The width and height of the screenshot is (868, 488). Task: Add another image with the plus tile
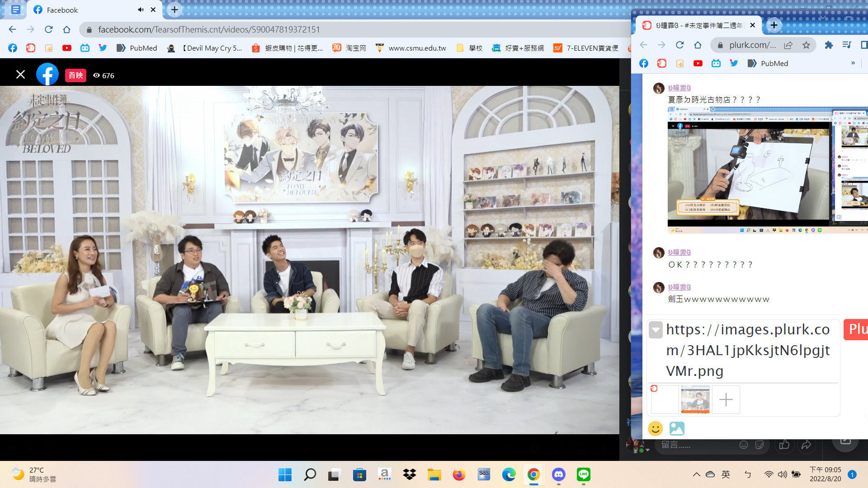pyautogui.click(x=726, y=399)
